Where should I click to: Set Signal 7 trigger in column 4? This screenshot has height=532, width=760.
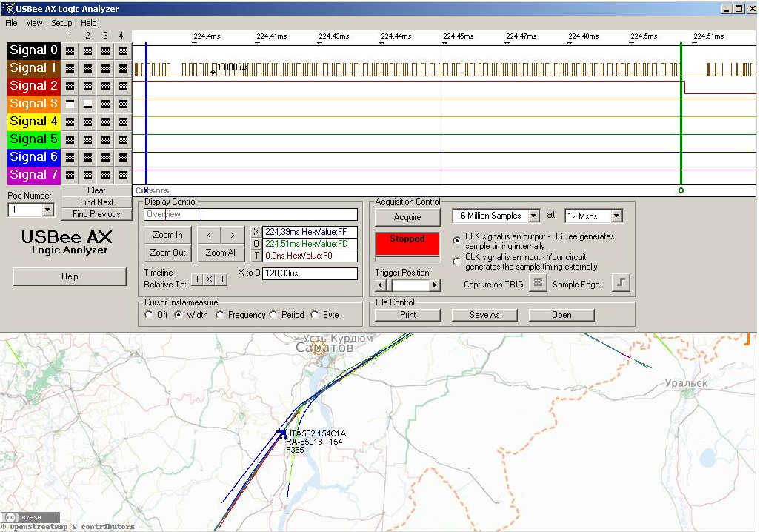(x=123, y=175)
